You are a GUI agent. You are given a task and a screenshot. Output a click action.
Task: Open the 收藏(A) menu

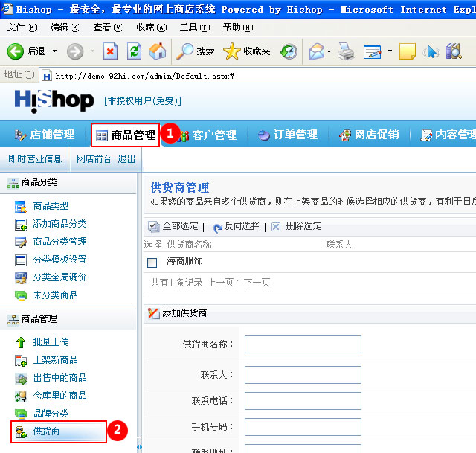pos(152,28)
